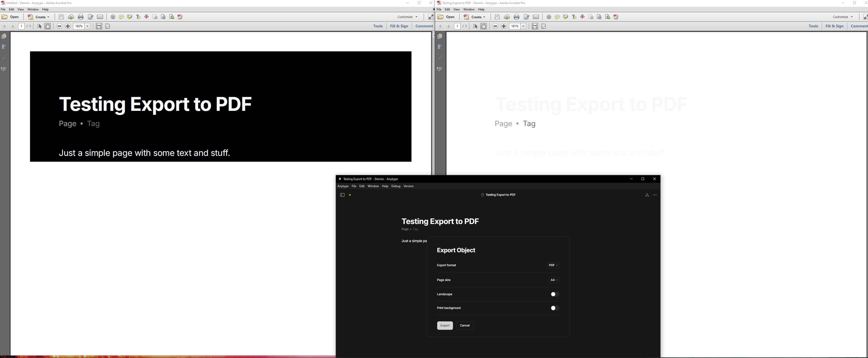Open bookmarks panel in left Acrobat window

pyautogui.click(x=4, y=47)
